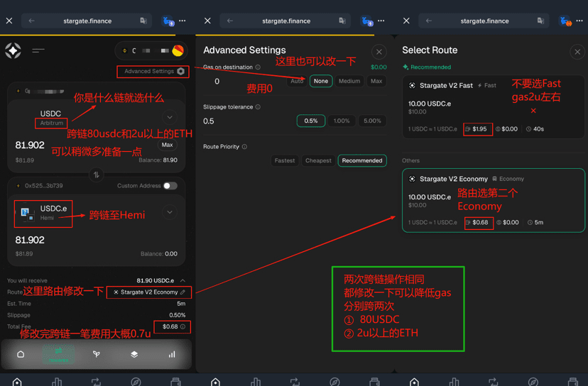
Task: Close the Select Route panel
Action: click(577, 52)
